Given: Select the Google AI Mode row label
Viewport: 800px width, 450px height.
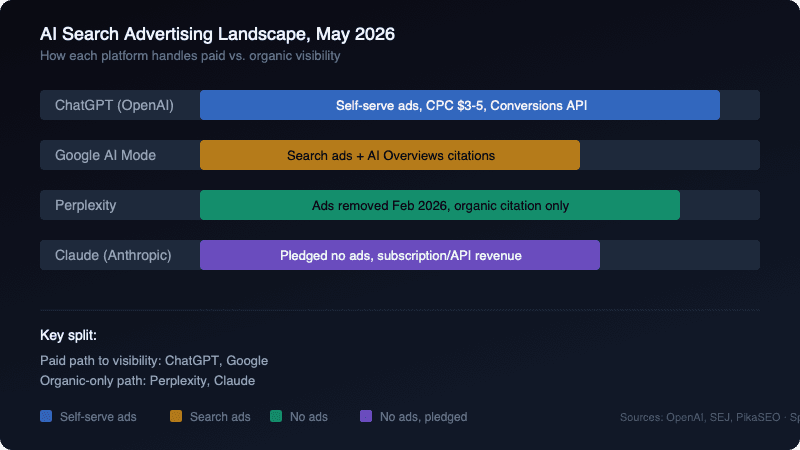Looking at the screenshot, I should (105, 155).
